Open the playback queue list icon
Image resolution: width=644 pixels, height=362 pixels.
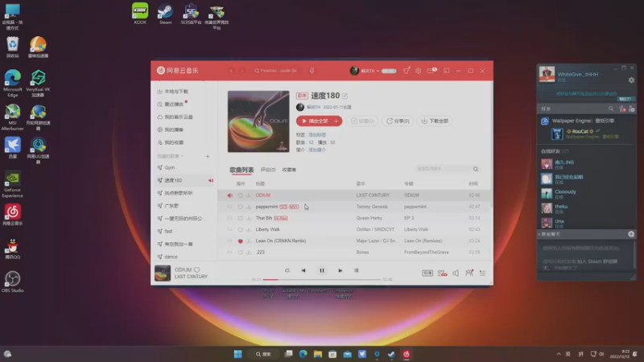point(482,273)
